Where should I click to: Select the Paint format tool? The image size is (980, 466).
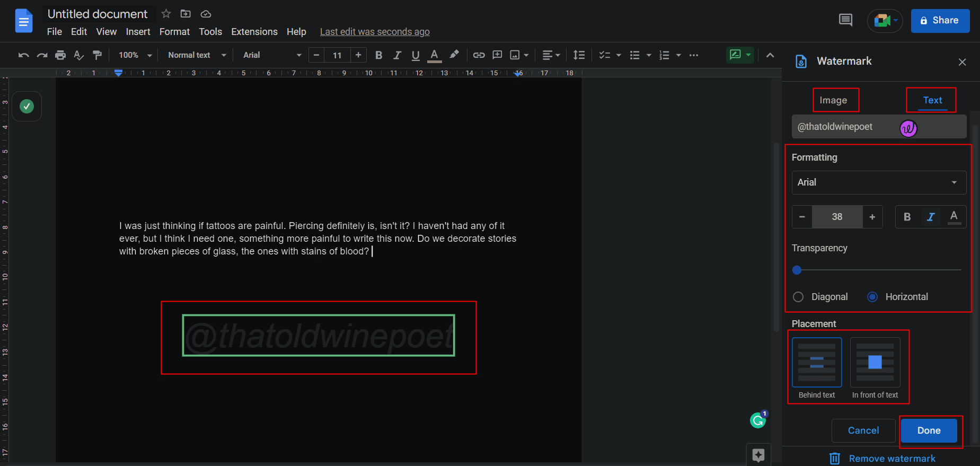(97, 55)
